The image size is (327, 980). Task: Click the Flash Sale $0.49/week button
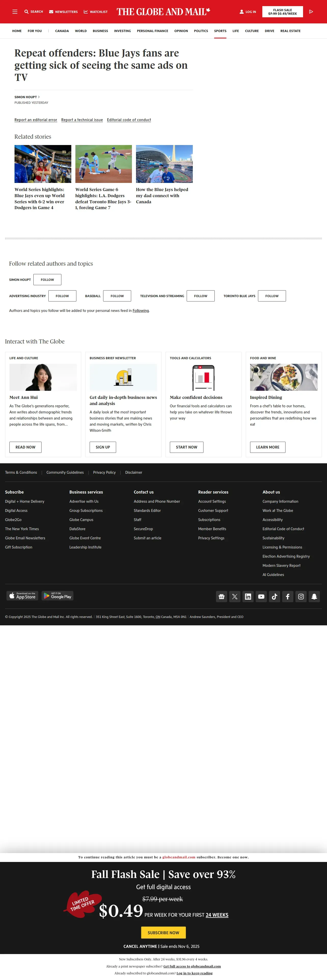click(x=282, y=12)
